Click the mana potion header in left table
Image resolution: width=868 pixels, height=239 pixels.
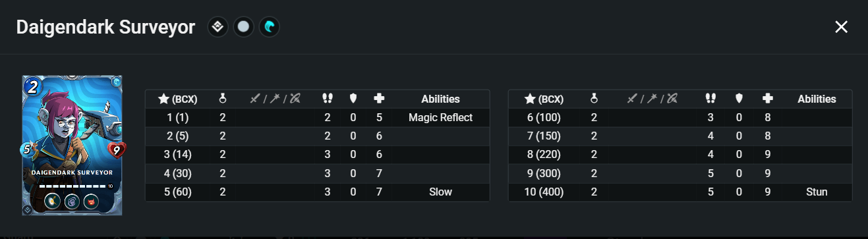tap(223, 99)
